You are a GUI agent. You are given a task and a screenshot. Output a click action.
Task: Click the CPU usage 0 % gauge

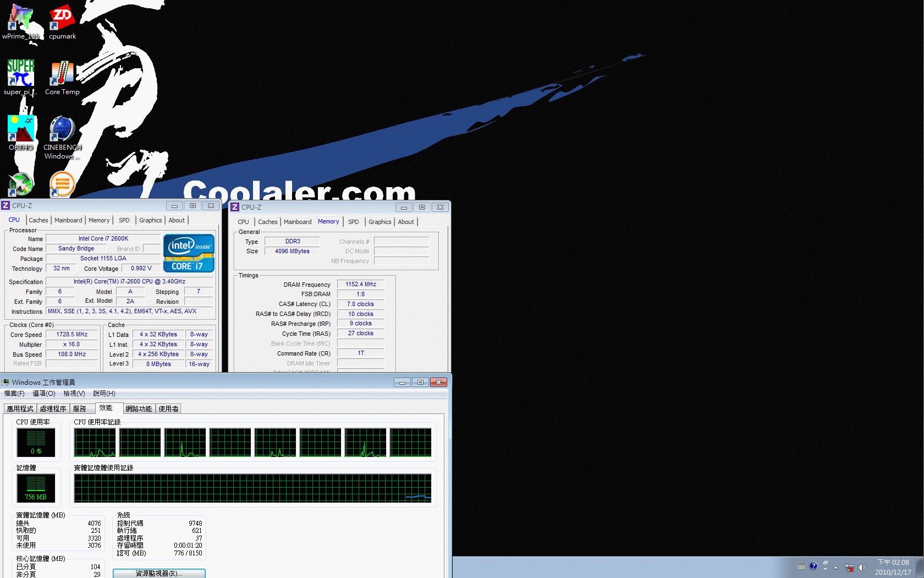(36, 442)
